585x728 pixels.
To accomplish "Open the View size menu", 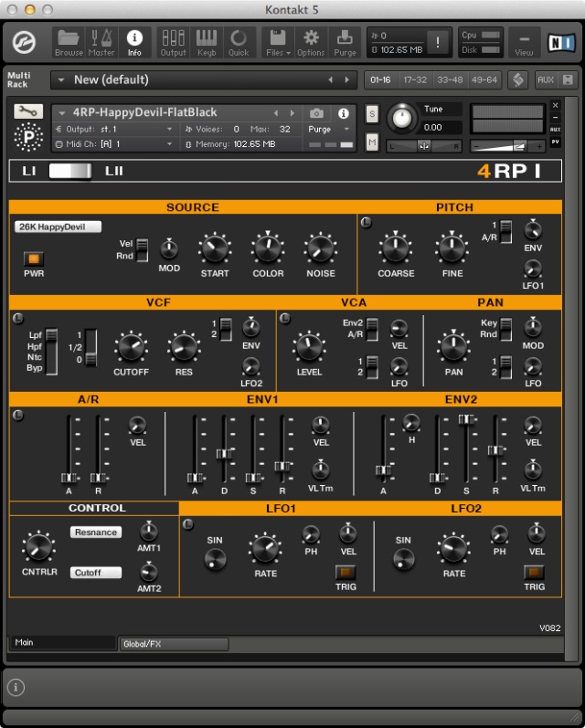I will (524, 42).
